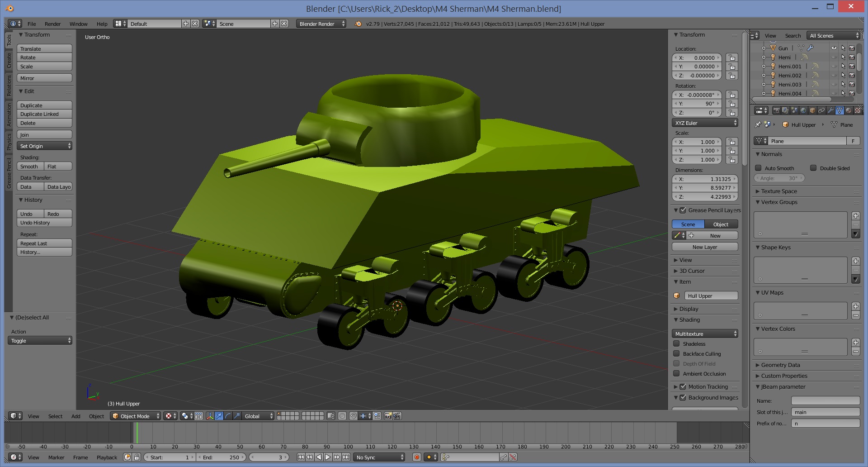This screenshot has height=467, width=868.
Task: Click the Duplicate Linked button
Action: click(x=44, y=114)
